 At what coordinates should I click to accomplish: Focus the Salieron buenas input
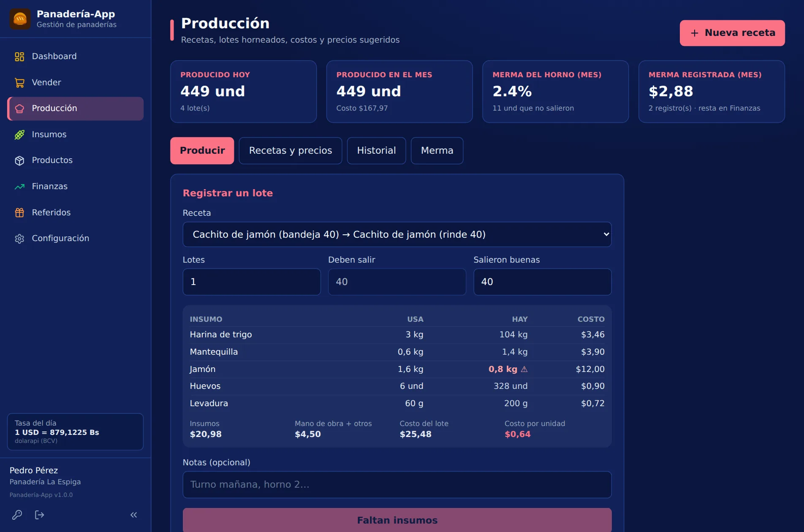pyautogui.click(x=542, y=282)
